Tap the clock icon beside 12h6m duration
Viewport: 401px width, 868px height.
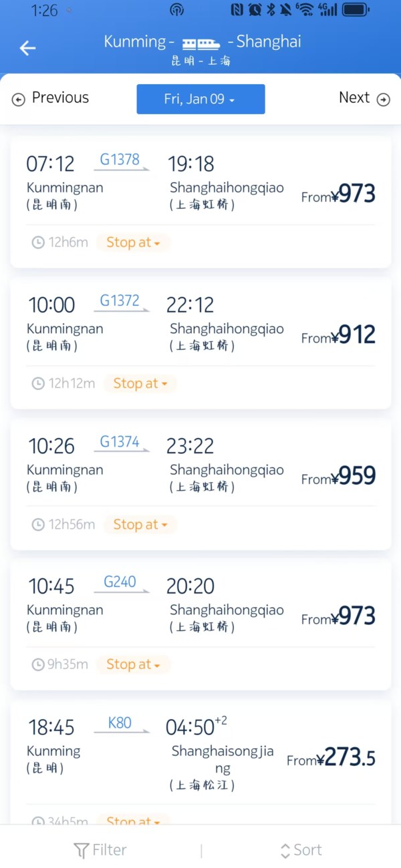(38, 242)
